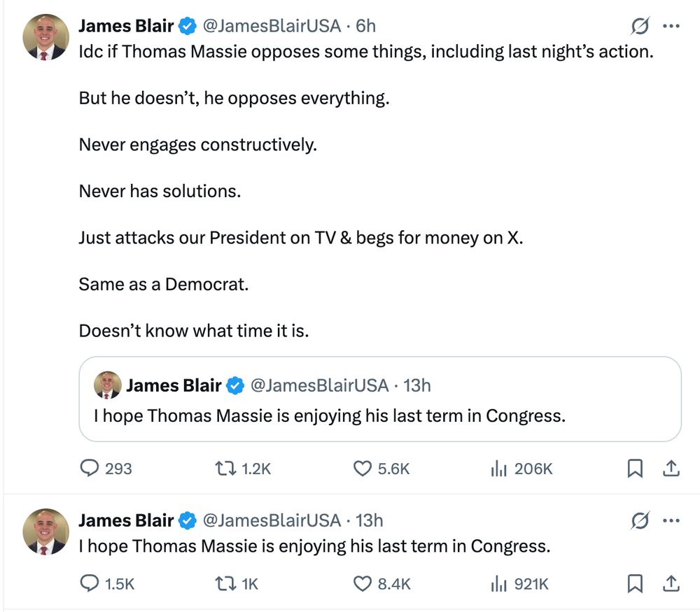Viewport: 700px width, 612px height.
Task: Open the more options menu on the bottom tweet
Action: (671, 520)
